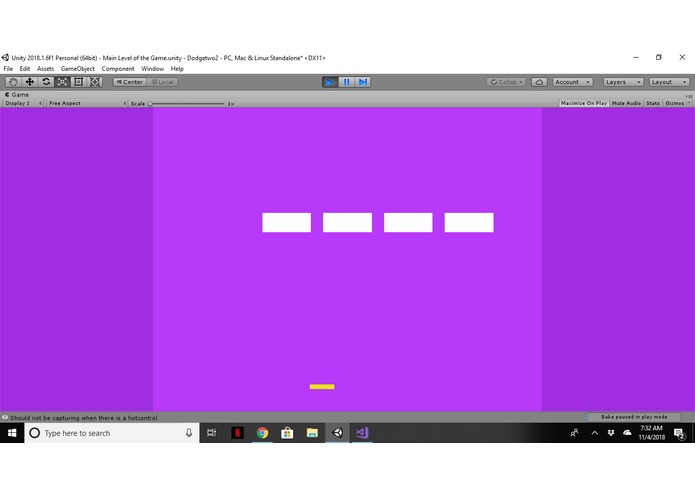695x494 pixels.
Task: Click the cloud Services icon
Action: point(539,82)
